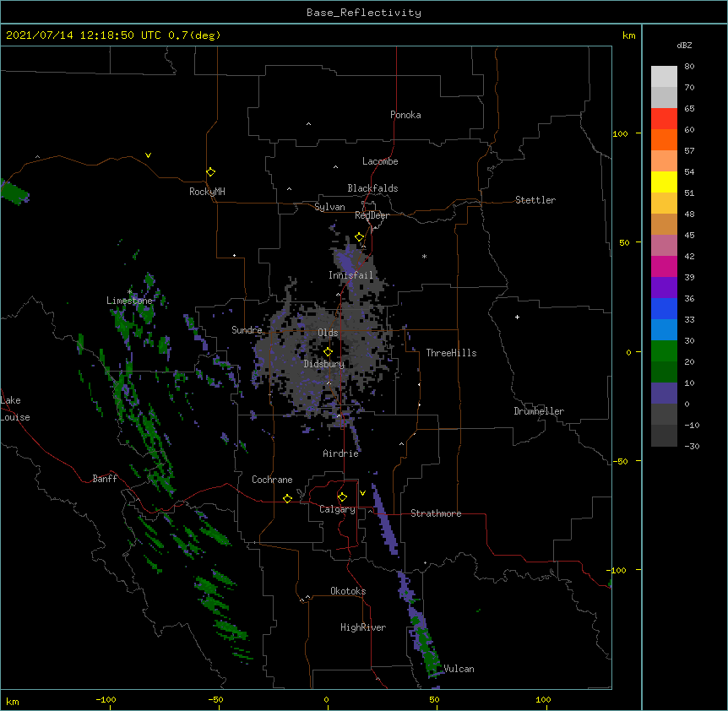Screen dimensions: 728x711
Task: Pick the magenta 39-42 dBZ legend swatch
Action: click(664, 266)
